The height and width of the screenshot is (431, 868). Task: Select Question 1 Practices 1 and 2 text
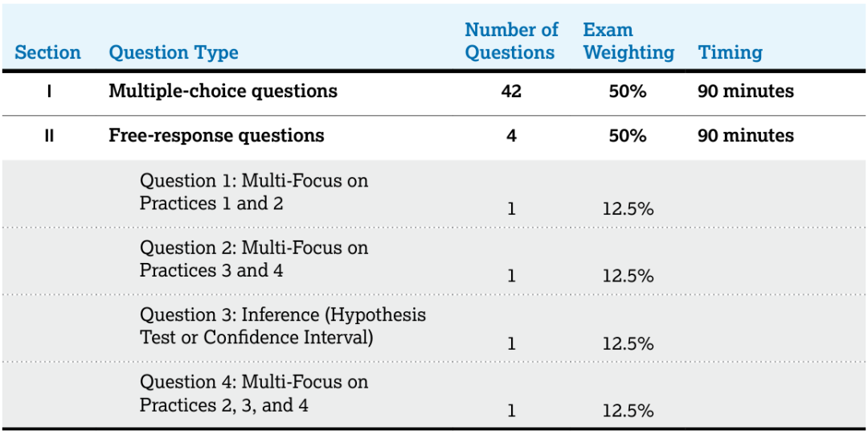pyautogui.click(x=253, y=191)
